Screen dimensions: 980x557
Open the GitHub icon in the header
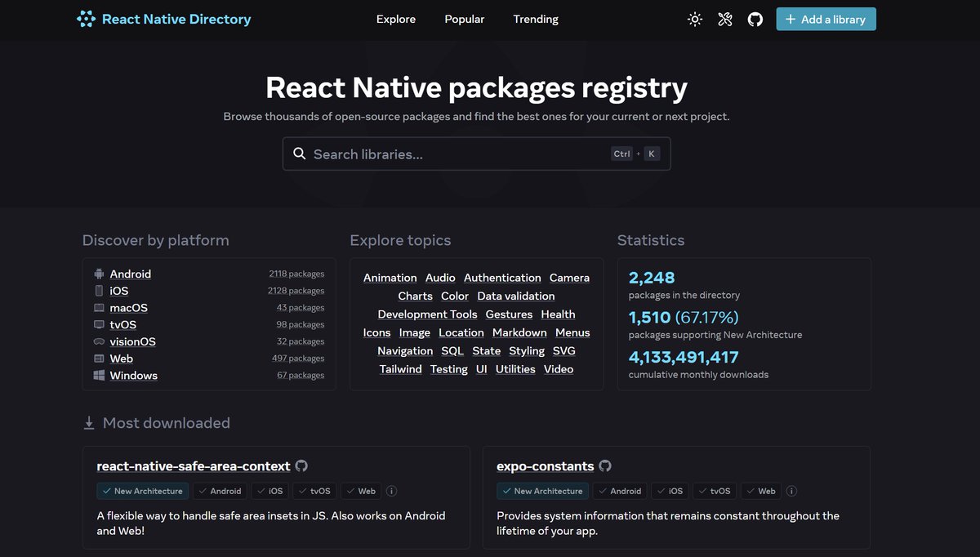click(755, 19)
